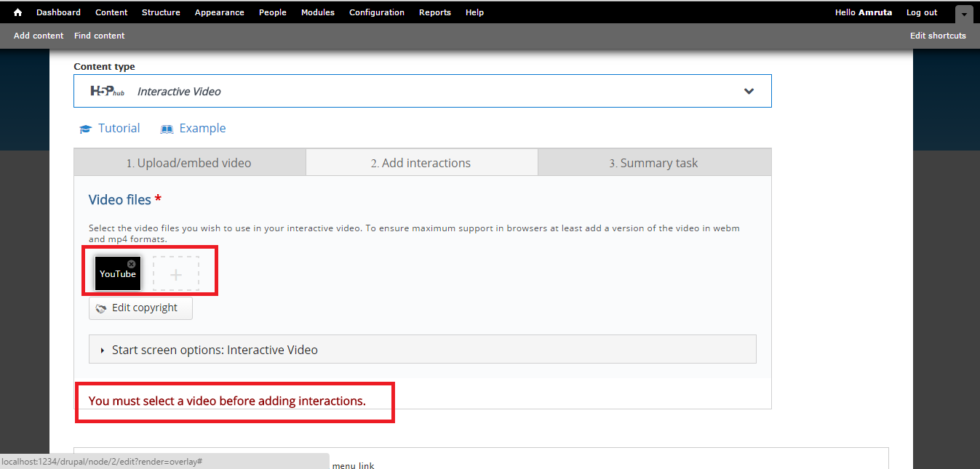Screen dimensions: 980x469
Task: Open the Tutorial link
Action: pyautogui.click(x=119, y=128)
